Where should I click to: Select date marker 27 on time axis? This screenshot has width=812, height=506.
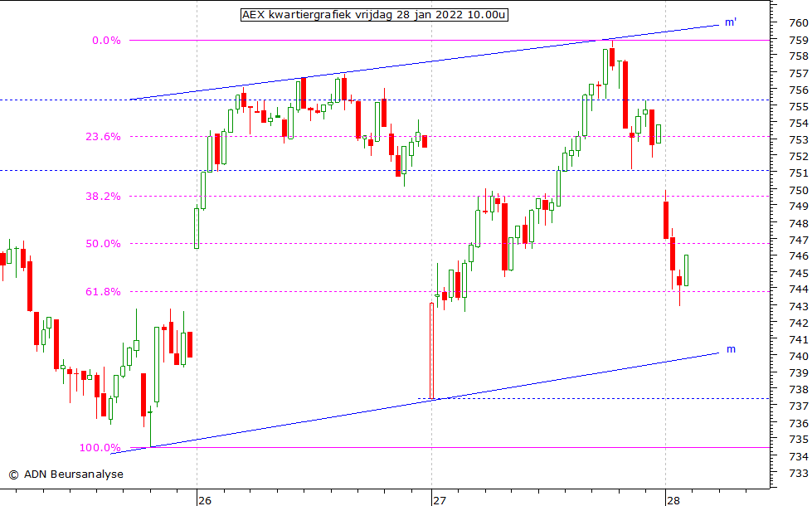coord(439,500)
